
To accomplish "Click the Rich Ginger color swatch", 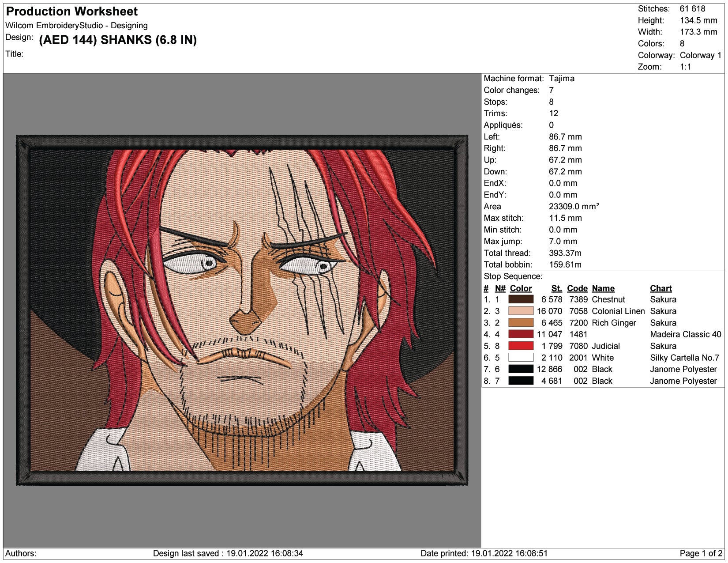I will pos(521,323).
